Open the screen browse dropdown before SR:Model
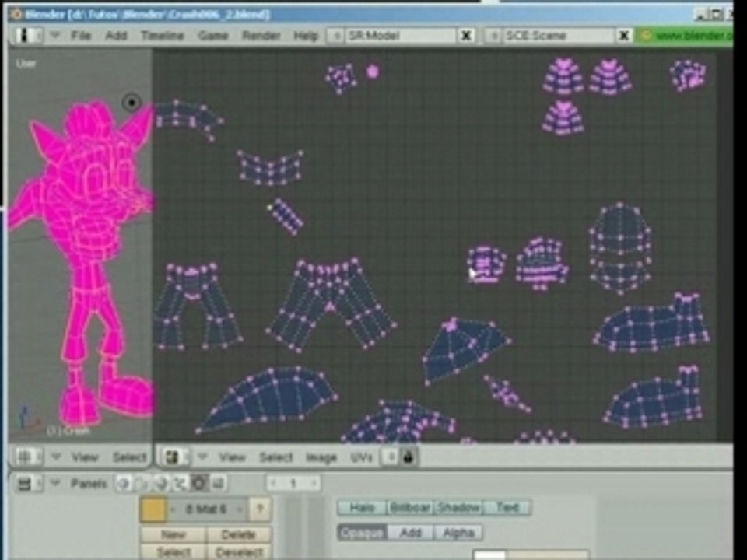The image size is (747, 560). [x=336, y=36]
